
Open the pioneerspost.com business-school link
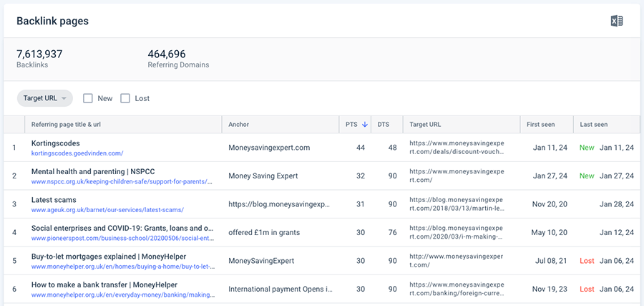pos(123,238)
